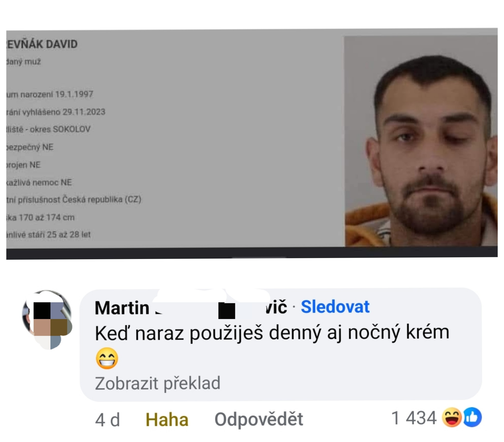Follow the commenter via Sledovat

335,307
